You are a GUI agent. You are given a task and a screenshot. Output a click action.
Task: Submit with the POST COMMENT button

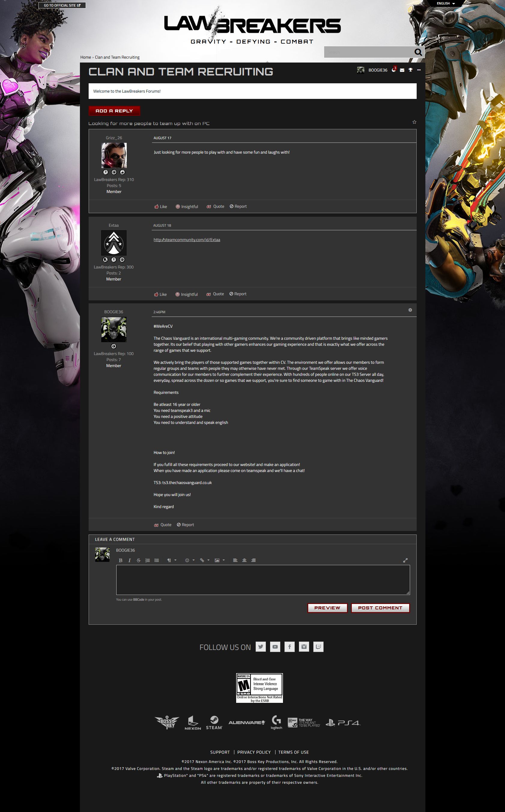[x=380, y=608]
